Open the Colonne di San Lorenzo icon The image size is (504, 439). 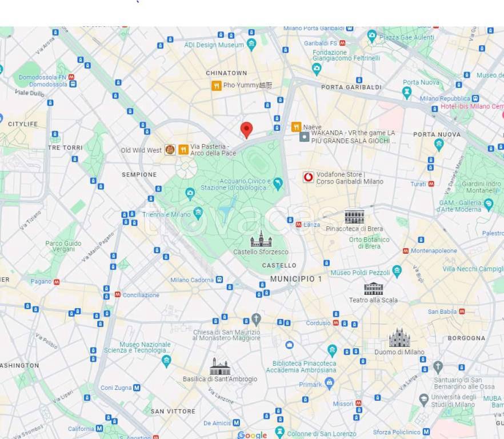pos(279,432)
